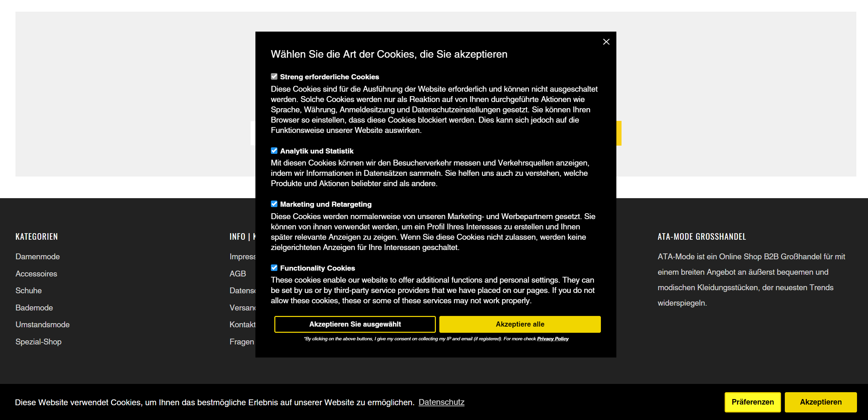The height and width of the screenshot is (420, 868).
Task: Click the Analytik und Statistik label
Action: (x=317, y=151)
